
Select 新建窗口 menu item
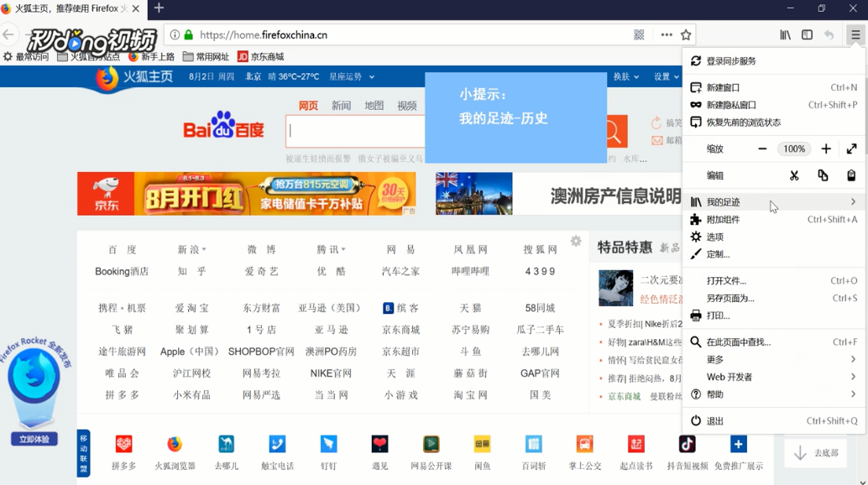click(x=775, y=87)
